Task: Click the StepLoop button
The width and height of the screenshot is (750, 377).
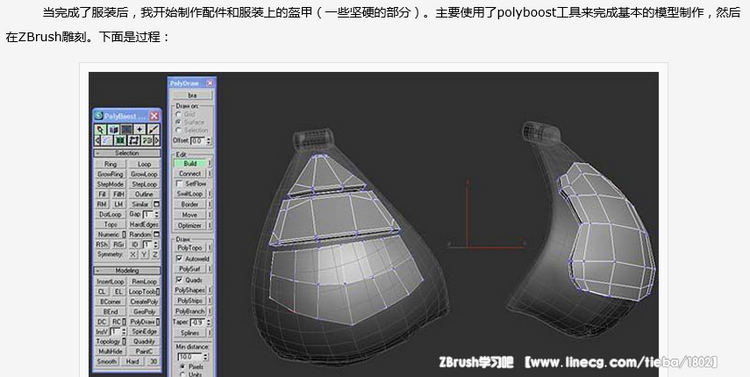Action: (144, 184)
